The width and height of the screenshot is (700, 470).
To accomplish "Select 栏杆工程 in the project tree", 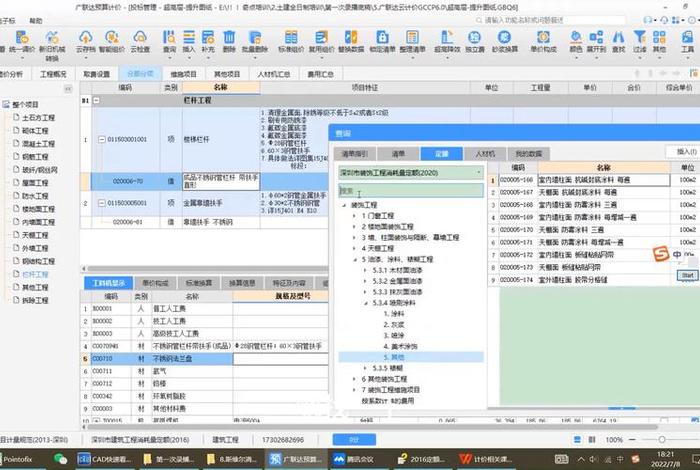I will 35,274.
